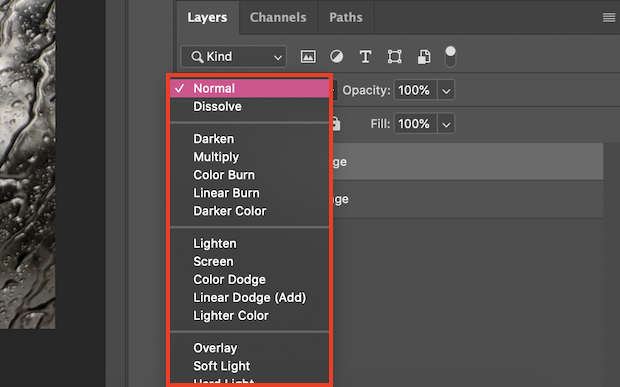Click the Opacity 100% value field

coord(416,91)
